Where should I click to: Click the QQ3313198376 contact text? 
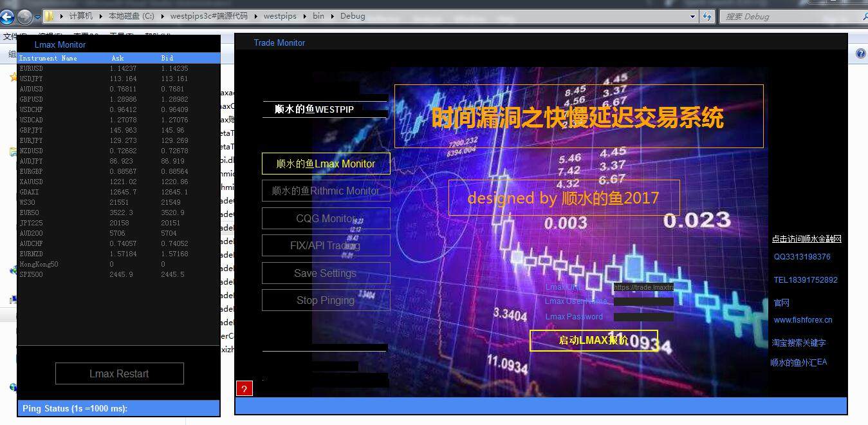[802, 257]
